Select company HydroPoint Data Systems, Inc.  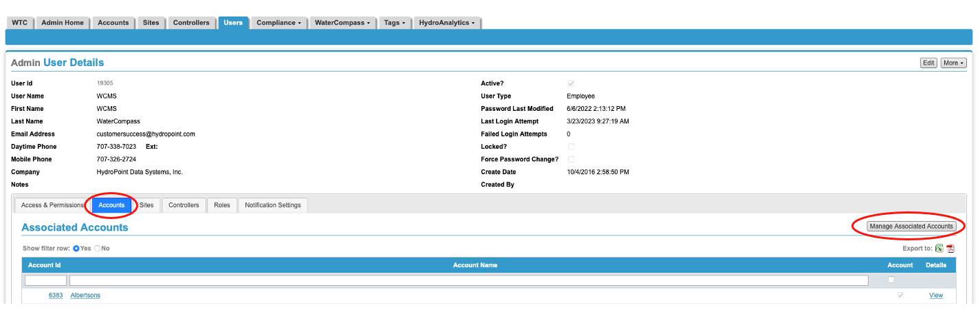(140, 172)
